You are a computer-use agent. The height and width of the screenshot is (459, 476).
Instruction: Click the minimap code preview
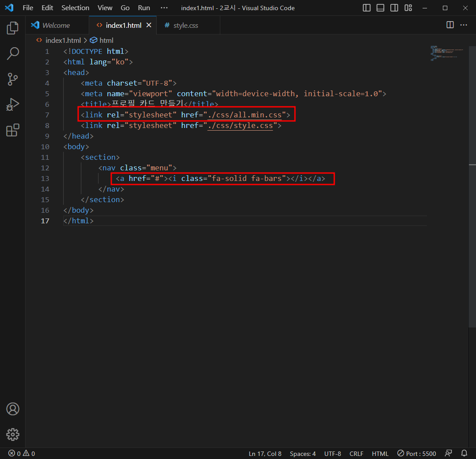pos(446,53)
